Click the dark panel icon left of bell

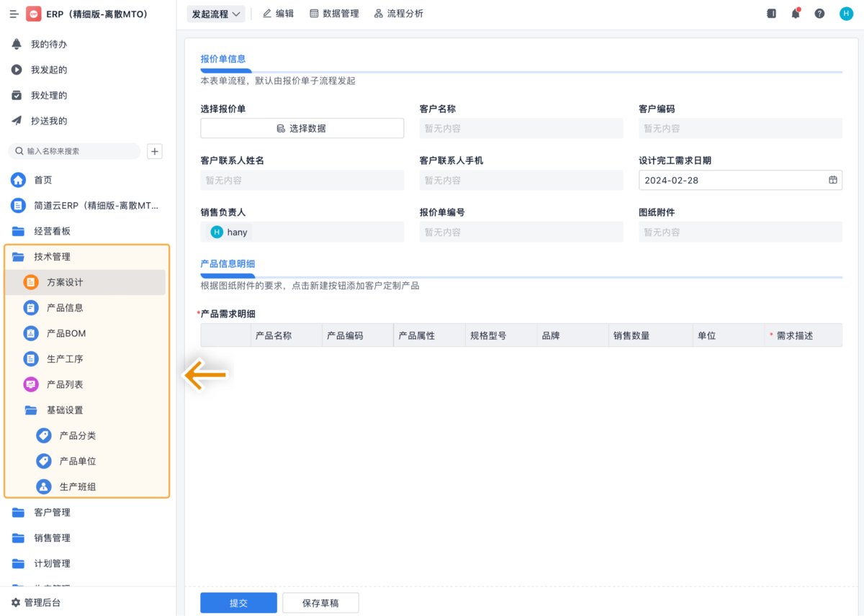(772, 14)
